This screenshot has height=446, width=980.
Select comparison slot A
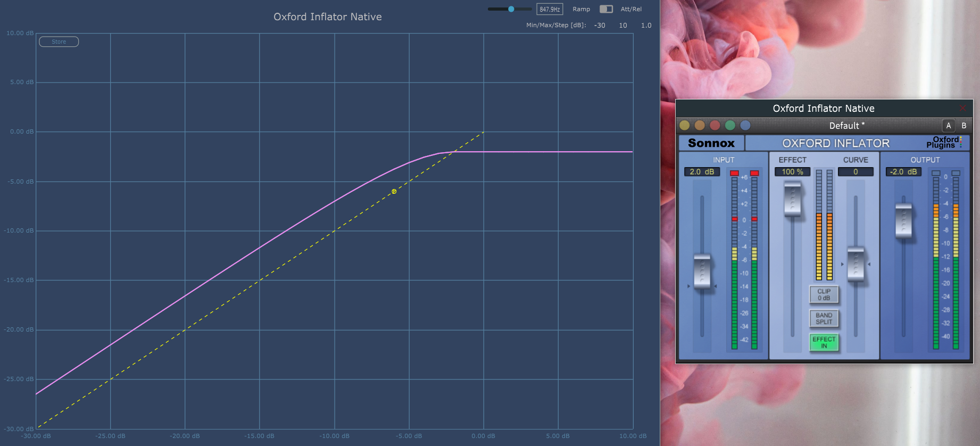[948, 126]
